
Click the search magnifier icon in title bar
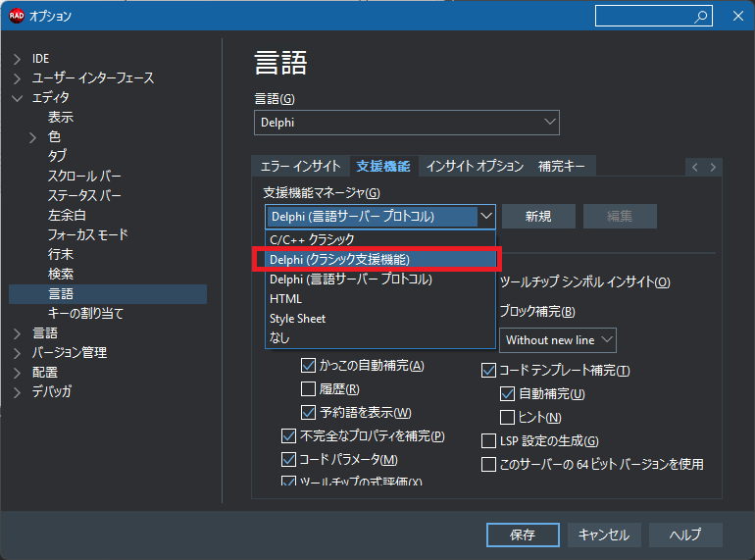point(701,17)
